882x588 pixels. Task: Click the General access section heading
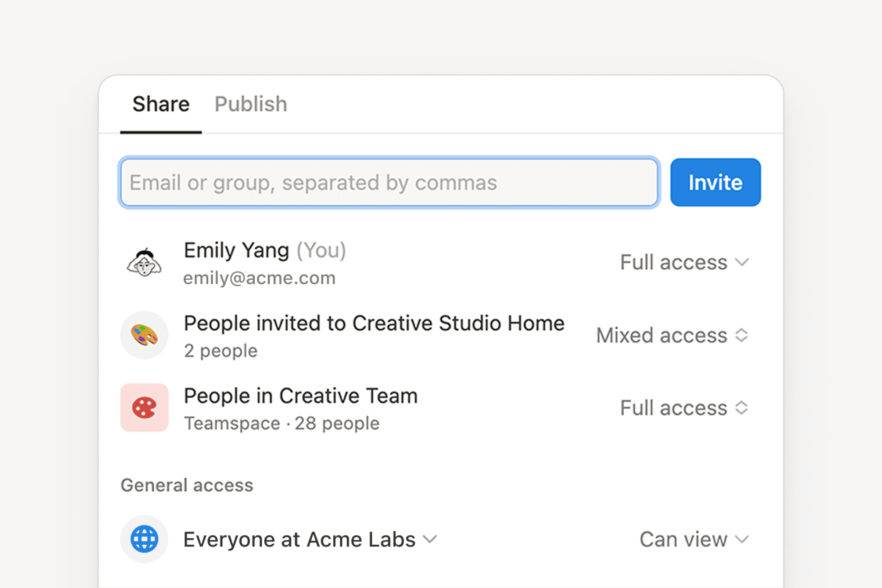187,485
